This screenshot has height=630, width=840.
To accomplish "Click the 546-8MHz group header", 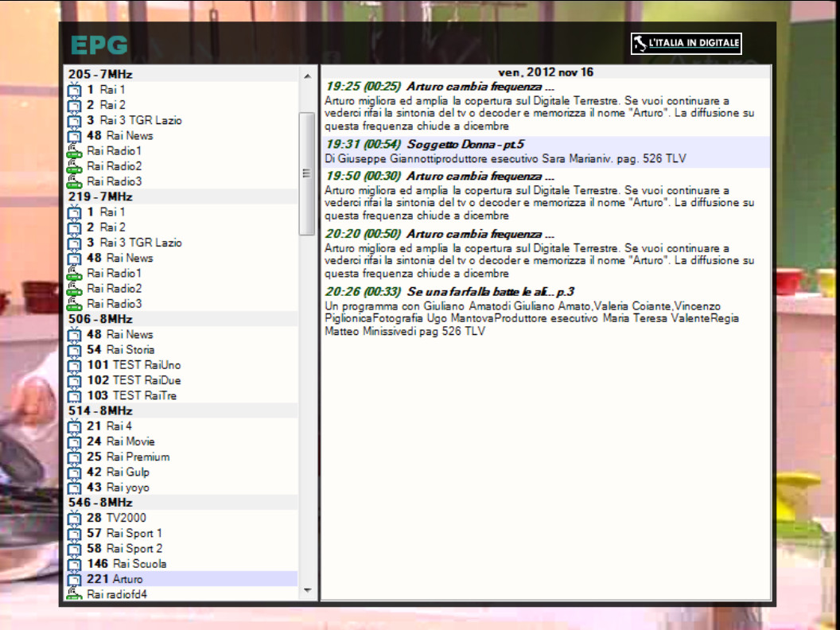I will coord(100,503).
